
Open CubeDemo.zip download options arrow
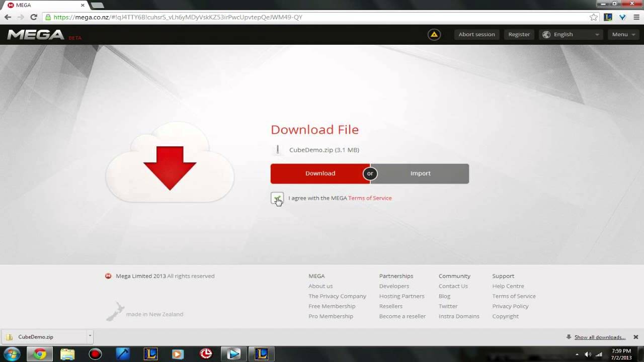click(90, 336)
